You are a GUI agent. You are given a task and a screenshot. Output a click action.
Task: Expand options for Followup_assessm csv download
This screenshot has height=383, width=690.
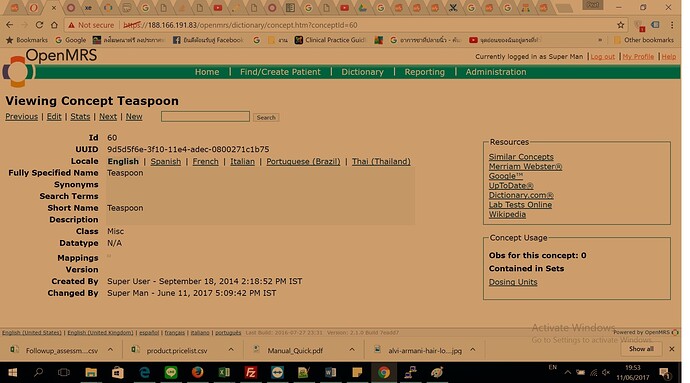coord(110,350)
